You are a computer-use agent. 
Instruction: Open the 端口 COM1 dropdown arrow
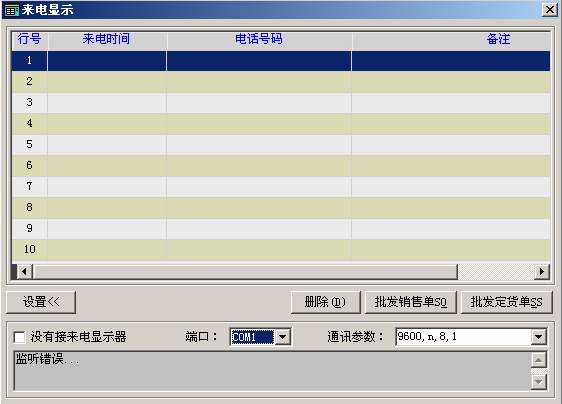(x=283, y=337)
